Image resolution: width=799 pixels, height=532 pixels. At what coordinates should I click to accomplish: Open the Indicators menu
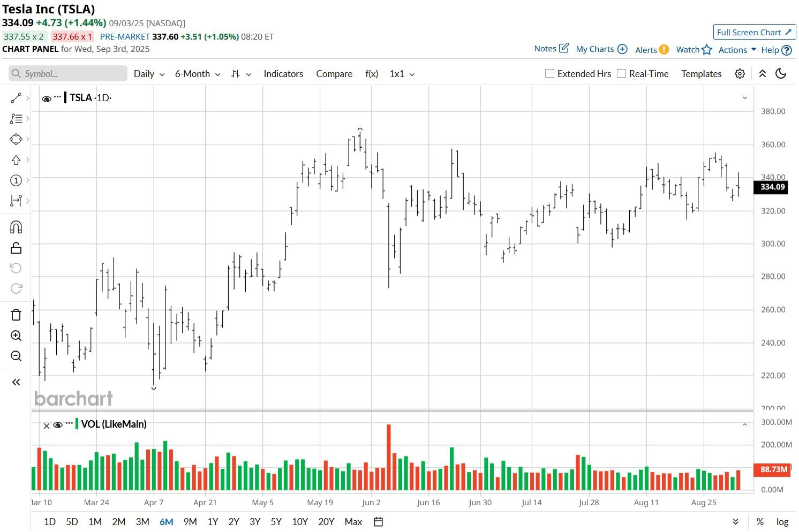[x=283, y=74]
